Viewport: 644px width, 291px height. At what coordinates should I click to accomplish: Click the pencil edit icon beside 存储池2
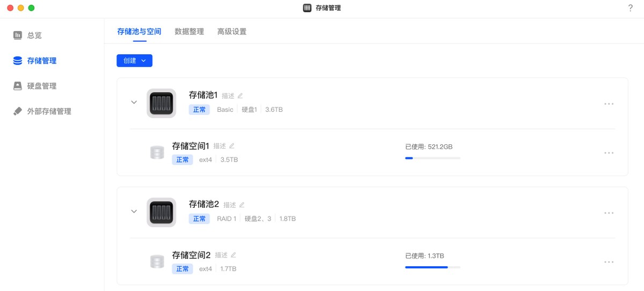(241, 205)
